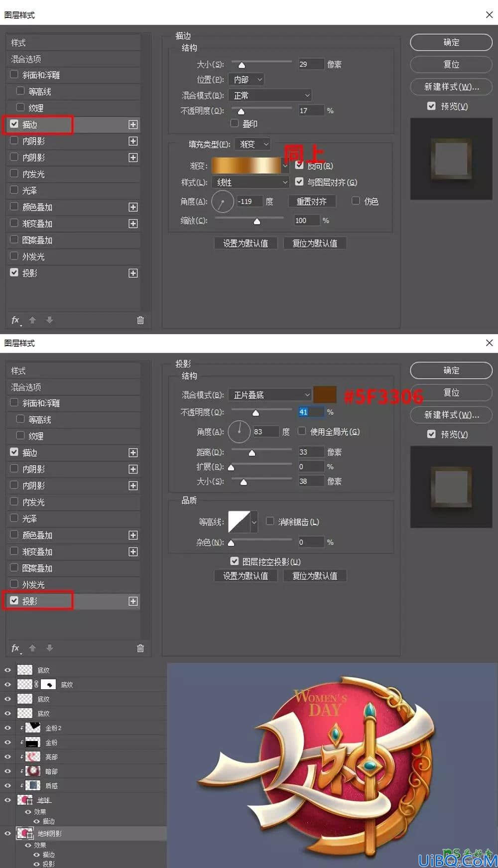Click the plus icon beside 渐变叠加 in the stroke-settings dialog
This screenshot has height=868, width=498.
pos(133,224)
